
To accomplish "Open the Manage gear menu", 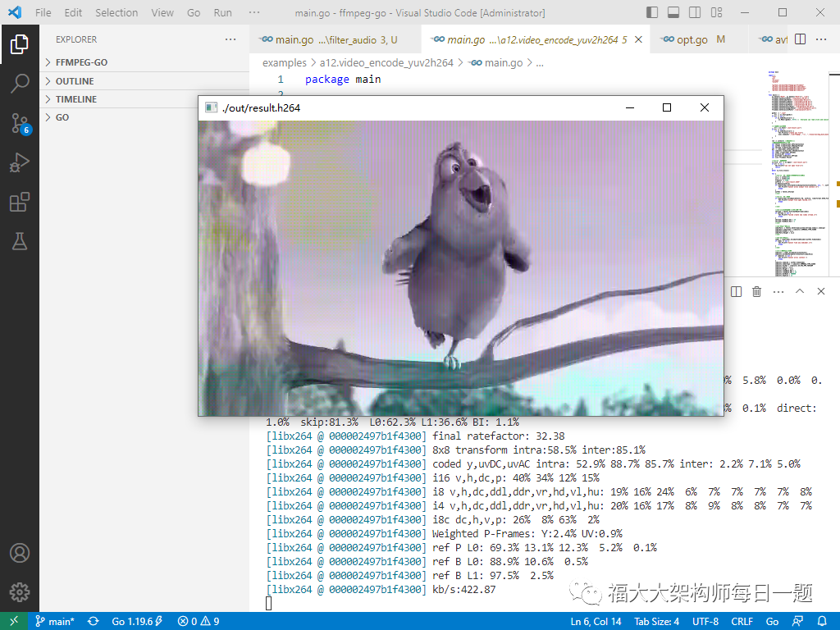I will [x=20, y=592].
